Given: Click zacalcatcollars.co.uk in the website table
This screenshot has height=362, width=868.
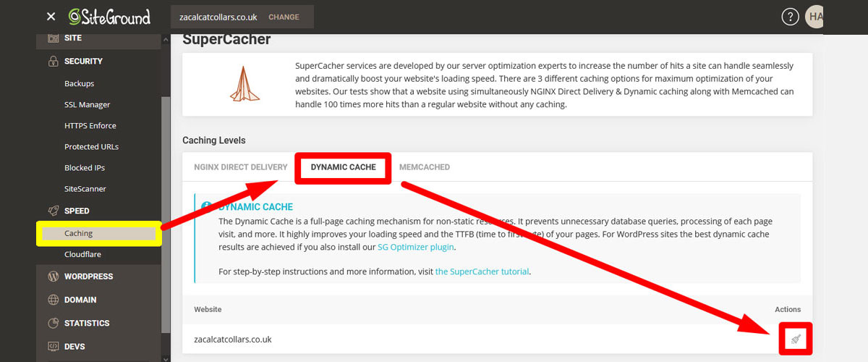Looking at the screenshot, I should point(233,339).
